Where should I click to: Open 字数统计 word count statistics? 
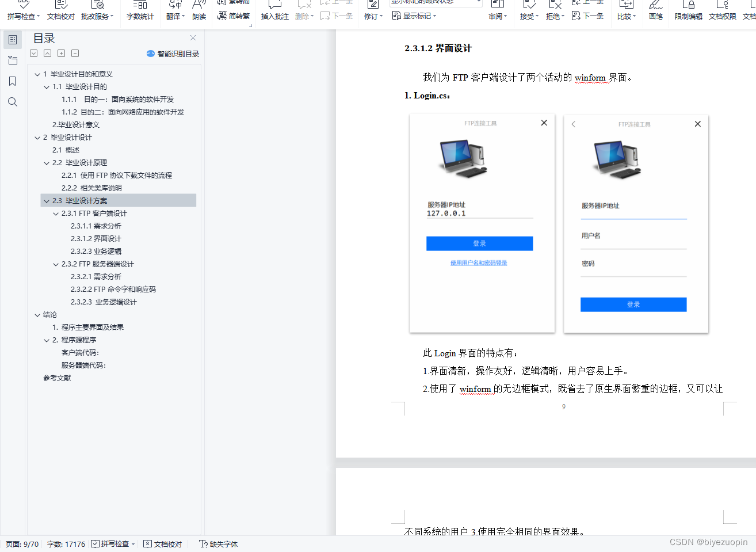tap(140, 10)
